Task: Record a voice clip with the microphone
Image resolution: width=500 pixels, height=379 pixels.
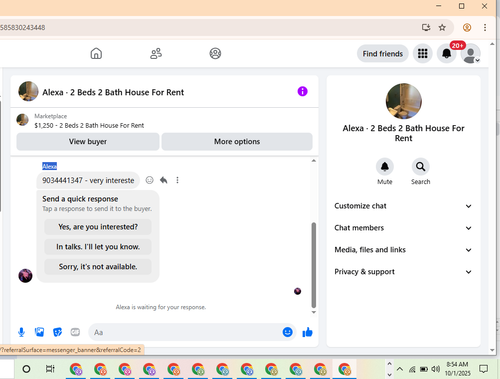Action: (21, 332)
